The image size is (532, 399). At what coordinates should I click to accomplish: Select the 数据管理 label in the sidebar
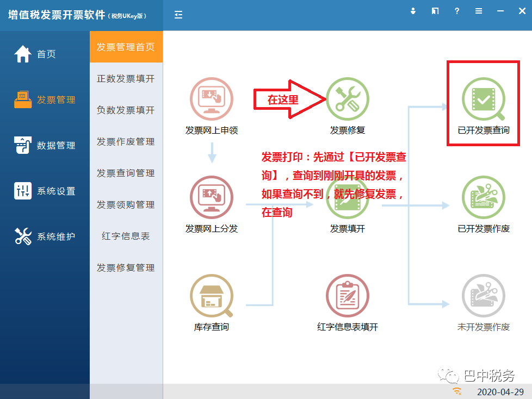tap(56, 146)
